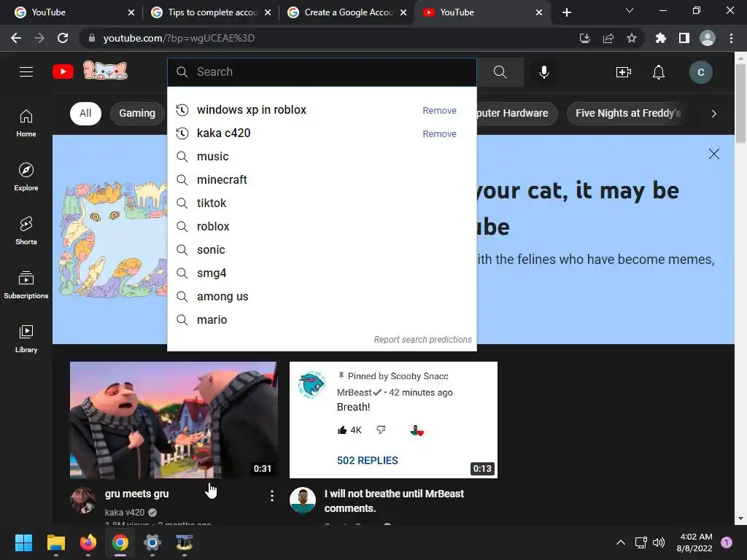This screenshot has height=560, width=747.
Task: Click the share page icon in address bar
Action: [x=608, y=38]
